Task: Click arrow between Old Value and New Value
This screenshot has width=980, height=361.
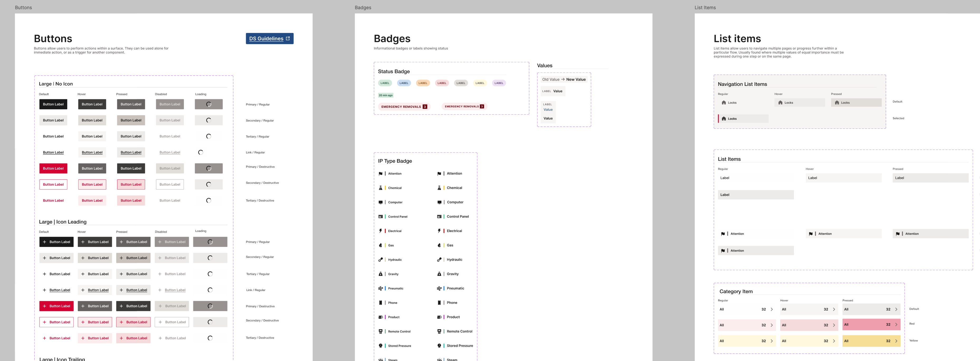Action: [563, 79]
